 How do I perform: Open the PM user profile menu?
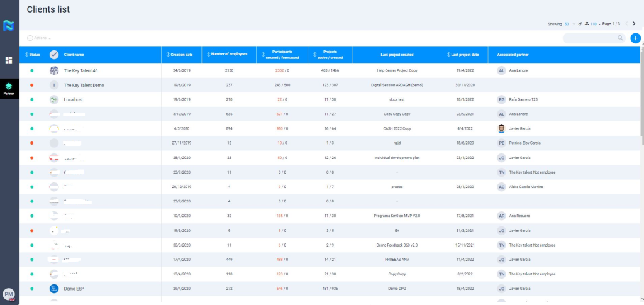pyautogui.click(x=9, y=294)
